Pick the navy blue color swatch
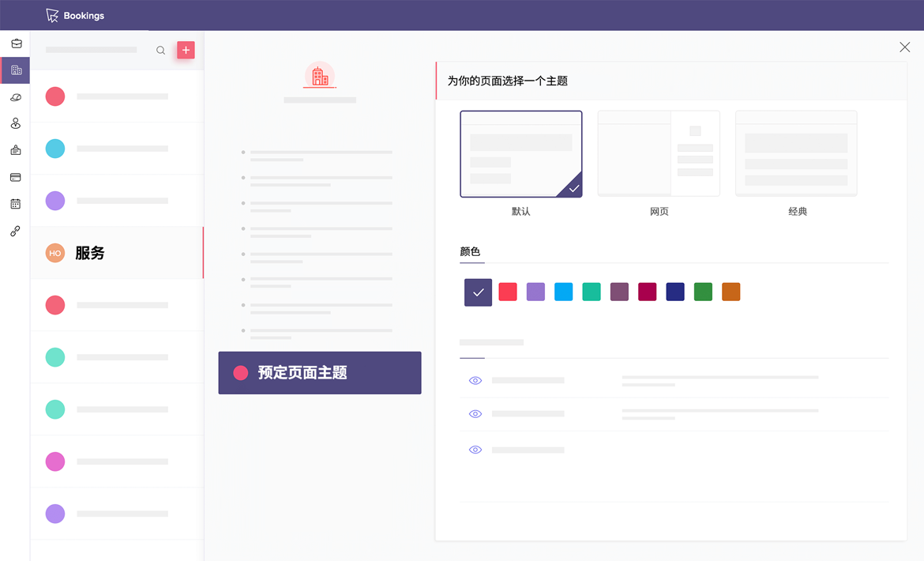 tap(675, 292)
